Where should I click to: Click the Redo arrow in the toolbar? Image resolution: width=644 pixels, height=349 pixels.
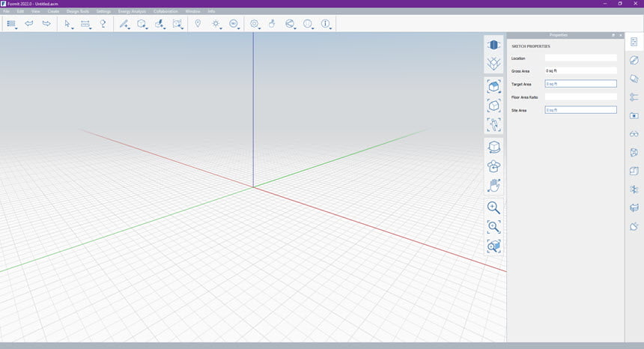tap(46, 23)
